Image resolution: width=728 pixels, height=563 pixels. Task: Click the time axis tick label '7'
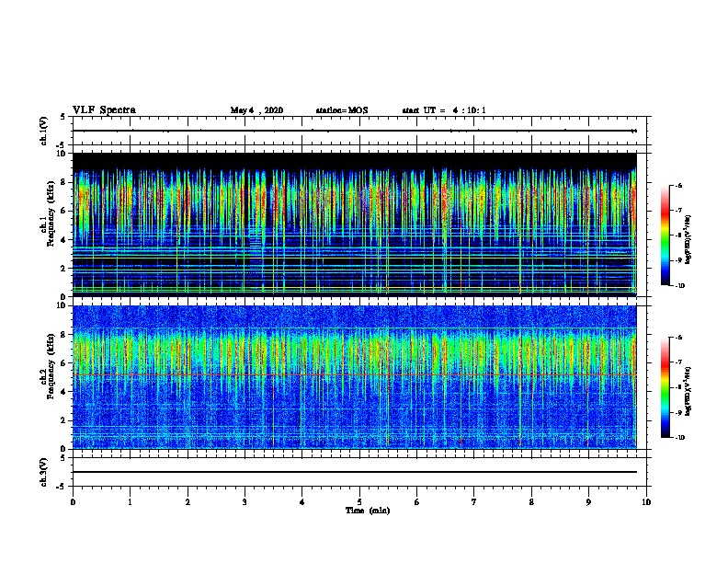474,501
